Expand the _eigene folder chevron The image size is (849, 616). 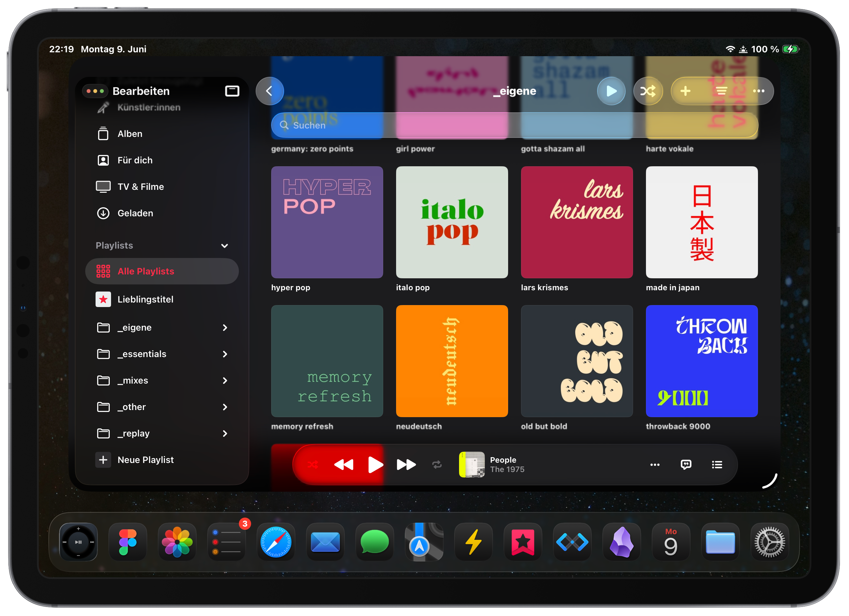tap(225, 328)
